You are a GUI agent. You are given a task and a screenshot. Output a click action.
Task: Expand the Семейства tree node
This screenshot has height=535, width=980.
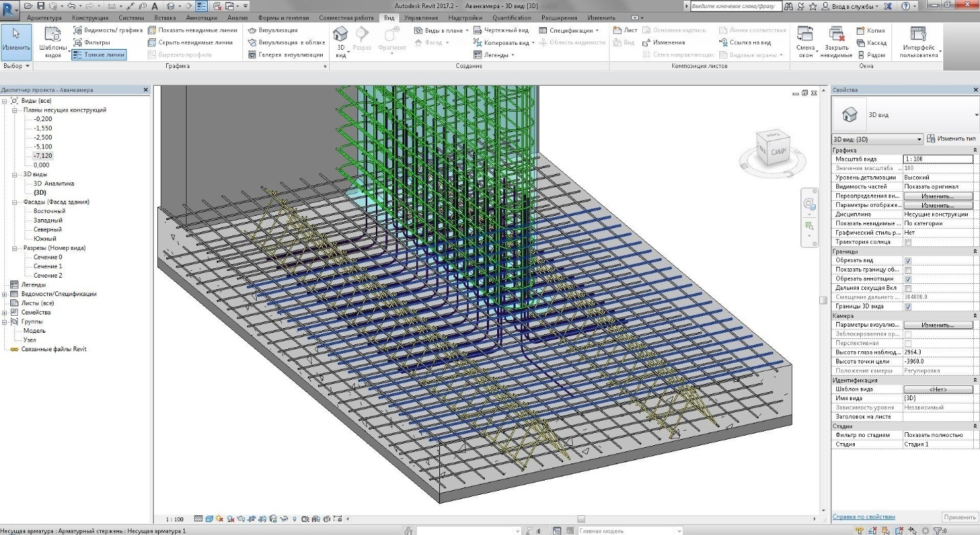[x=5, y=312]
